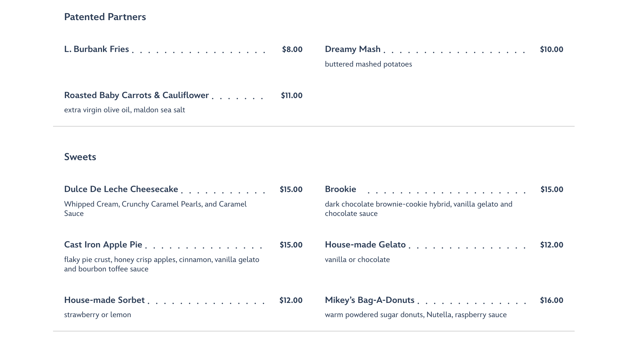The image size is (644, 340).
Task: Click the $8.00 price for fries
Action: 292,49
